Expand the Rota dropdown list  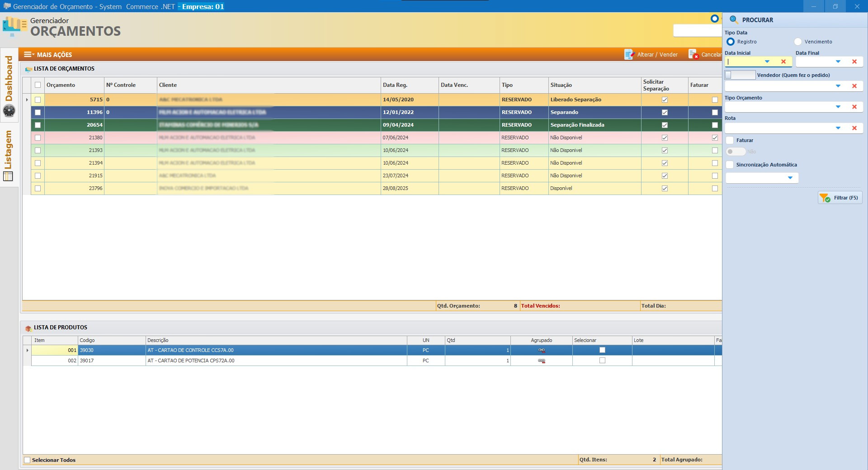coord(838,128)
